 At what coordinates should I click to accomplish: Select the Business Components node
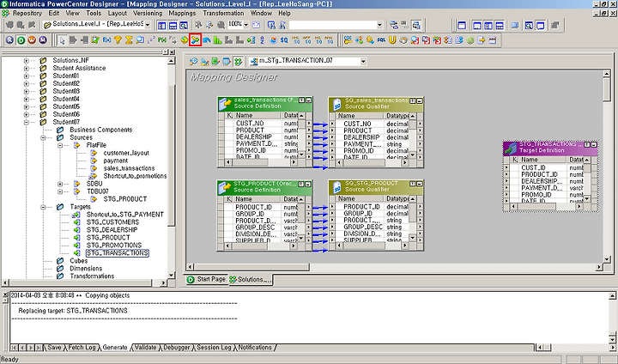point(101,130)
